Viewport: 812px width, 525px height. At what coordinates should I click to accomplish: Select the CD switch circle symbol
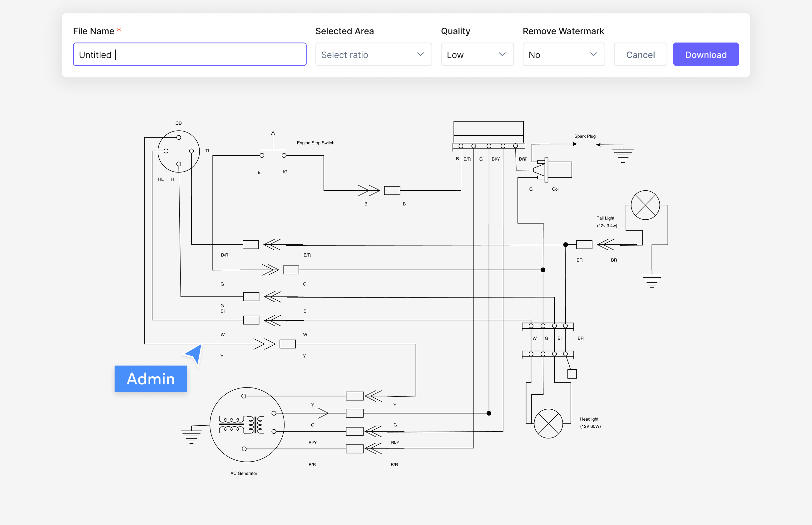[x=178, y=151]
